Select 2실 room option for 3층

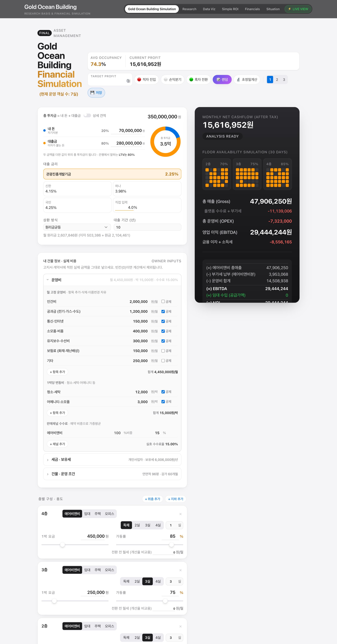coord(137,581)
